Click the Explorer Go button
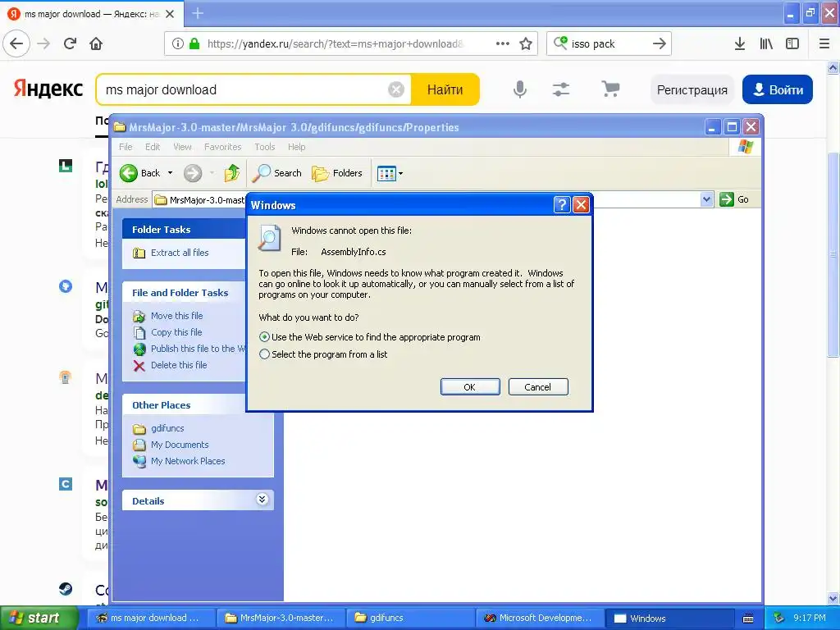Screen dimensions: 840x630 click(x=734, y=199)
